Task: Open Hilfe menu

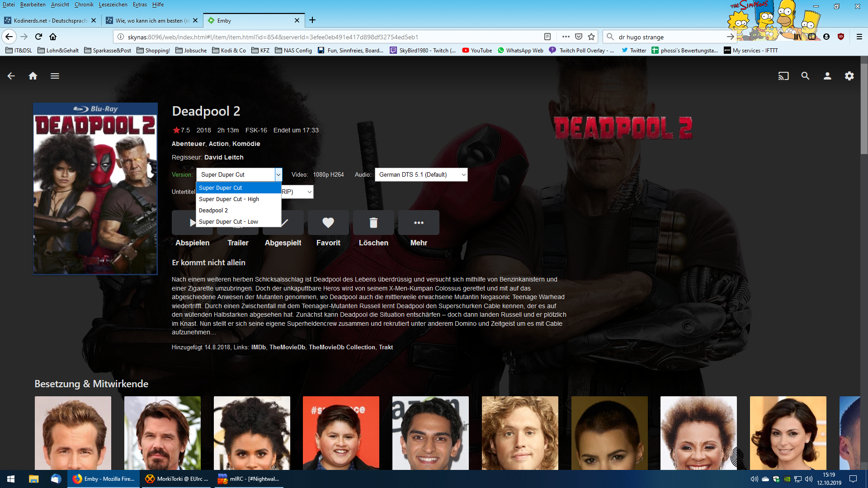Action: click(x=158, y=5)
